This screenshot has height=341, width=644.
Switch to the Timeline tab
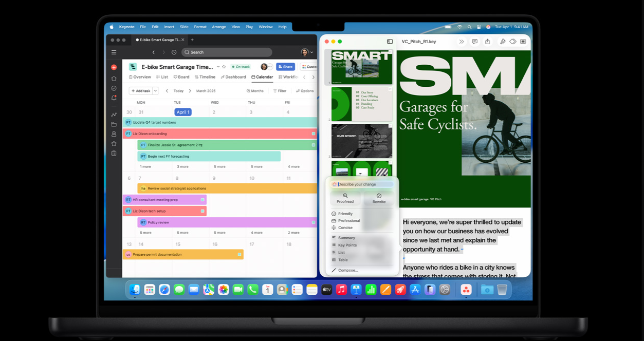point(205,77)
